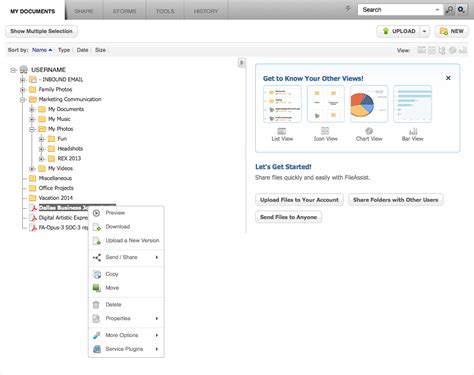The image size is (474, 375).
Task: Collapse the USERNAME root node
Action: point(13,70)
